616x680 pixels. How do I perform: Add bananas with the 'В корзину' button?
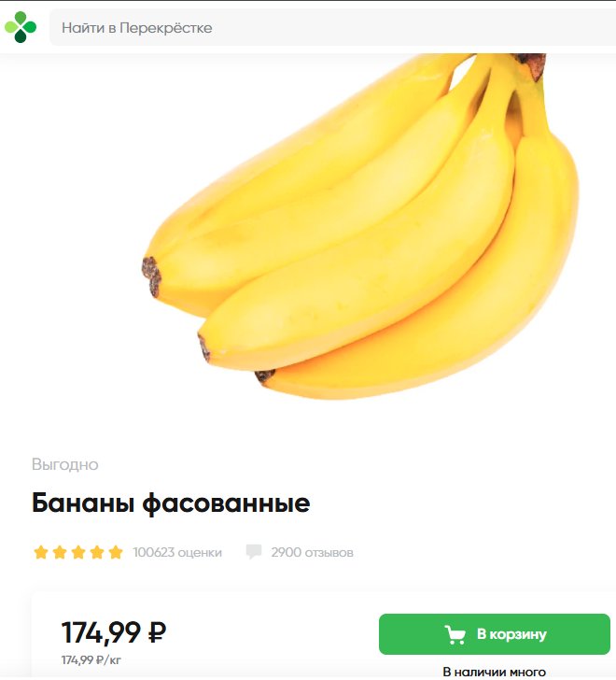tap(495, 634)
